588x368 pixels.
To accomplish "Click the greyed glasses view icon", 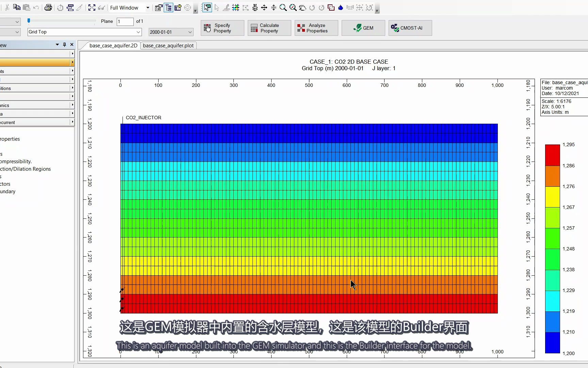I will pos(101,7).
